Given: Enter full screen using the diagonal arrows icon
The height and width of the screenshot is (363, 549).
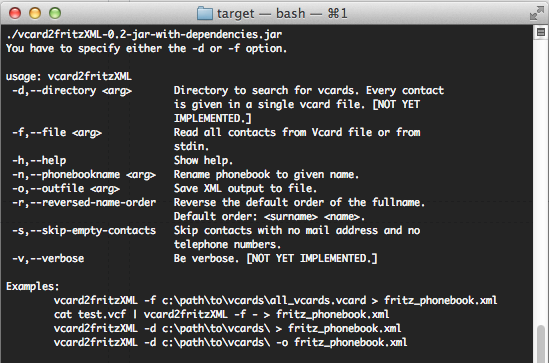Looking at the screenshot, I should (537, 13).
